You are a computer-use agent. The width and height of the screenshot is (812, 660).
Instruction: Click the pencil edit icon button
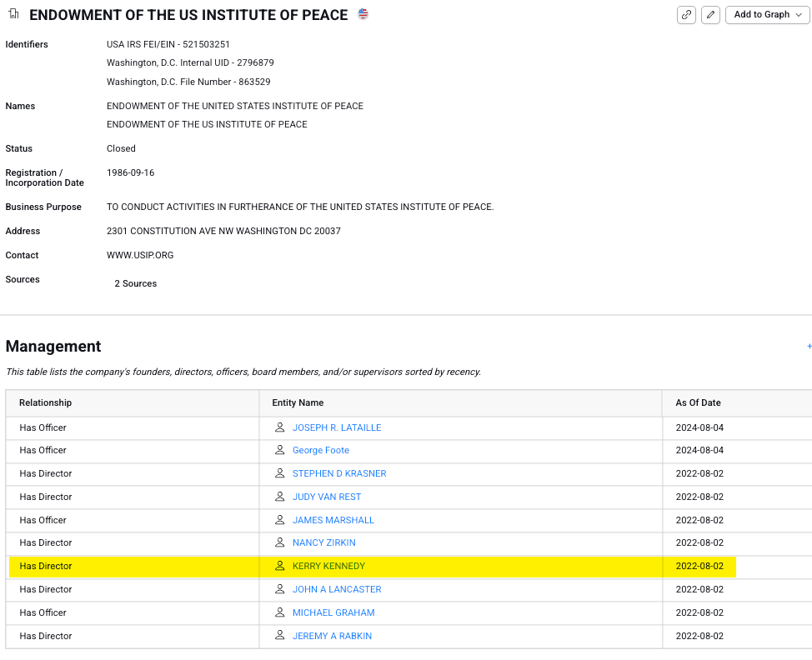[x=710, y=15]
